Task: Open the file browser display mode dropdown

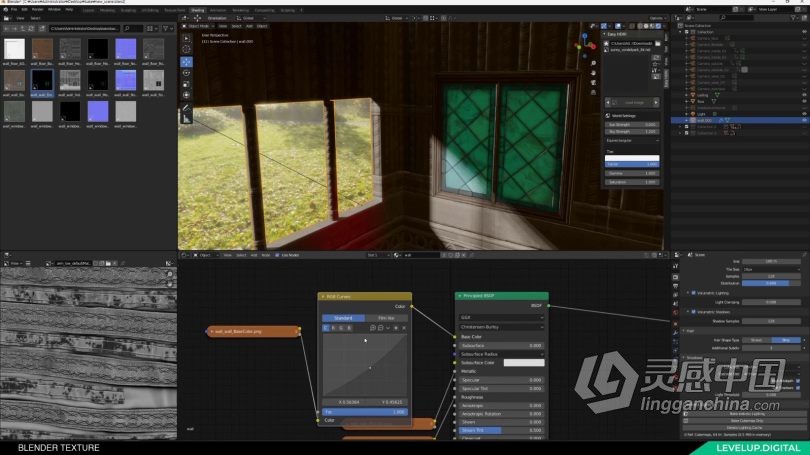Action: 152,28
